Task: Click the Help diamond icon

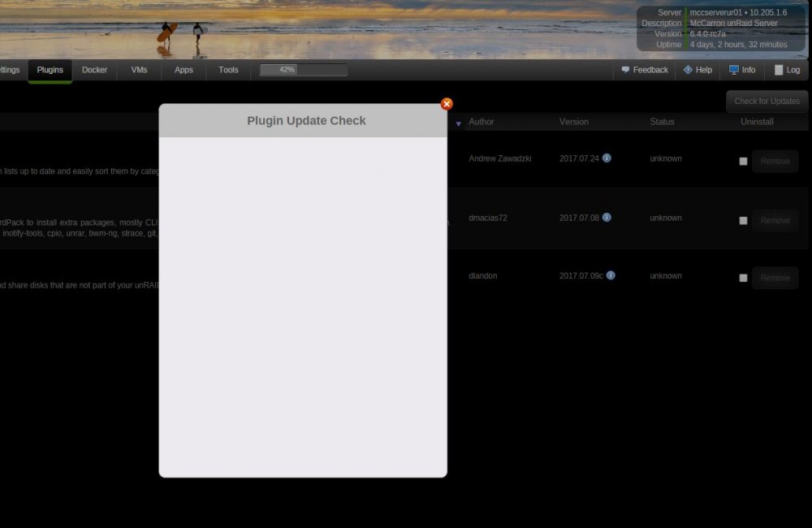Action: coord(688,69)
